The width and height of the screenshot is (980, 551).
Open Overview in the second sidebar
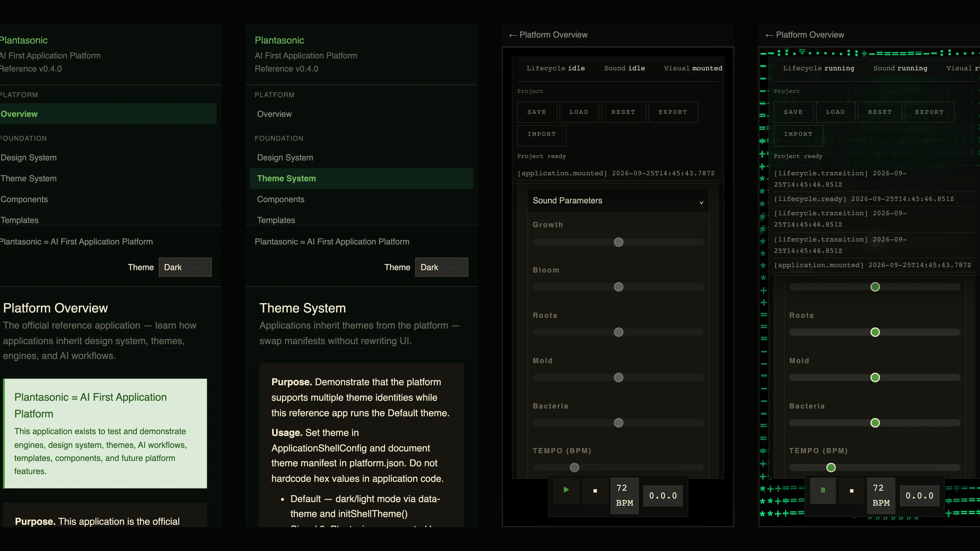tap(361, 114)
